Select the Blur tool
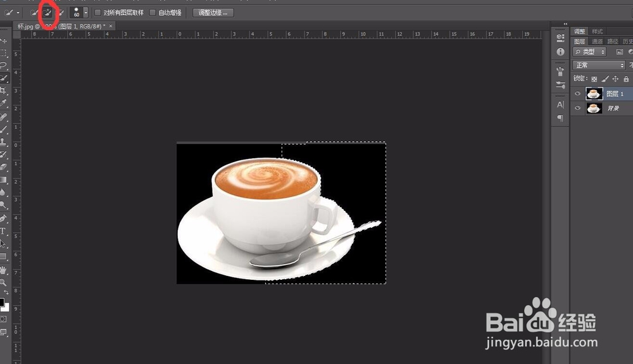The width and height of the screenshot is (633, 364). tap(3, 192)
